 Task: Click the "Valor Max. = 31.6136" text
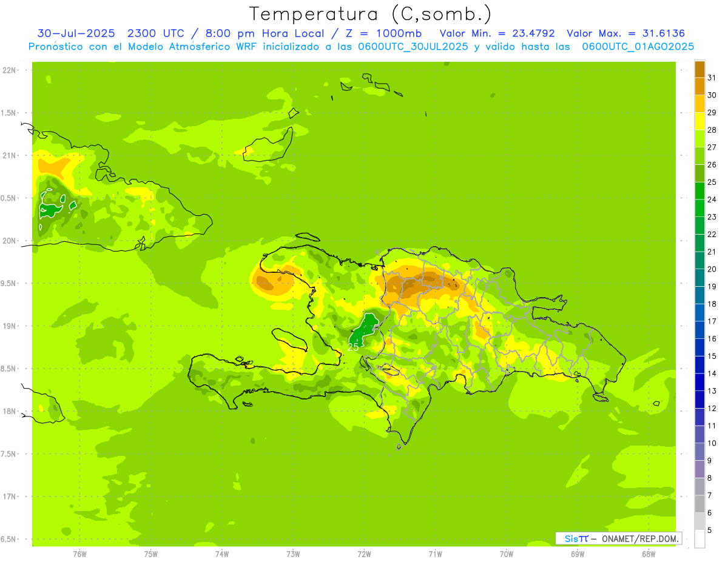[627, 33]
